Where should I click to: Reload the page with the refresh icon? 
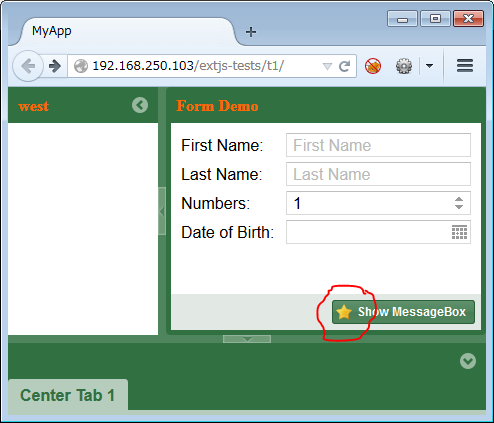(344, 66)
